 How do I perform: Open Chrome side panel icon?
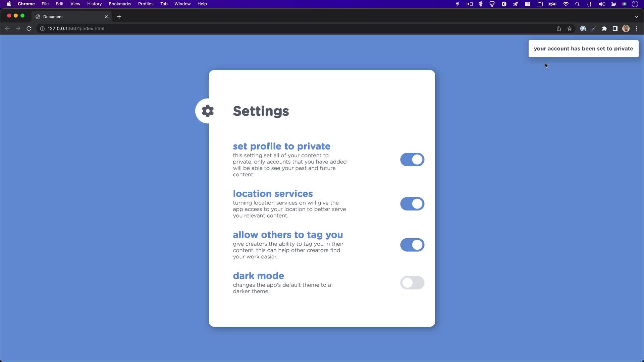point(615,28)
